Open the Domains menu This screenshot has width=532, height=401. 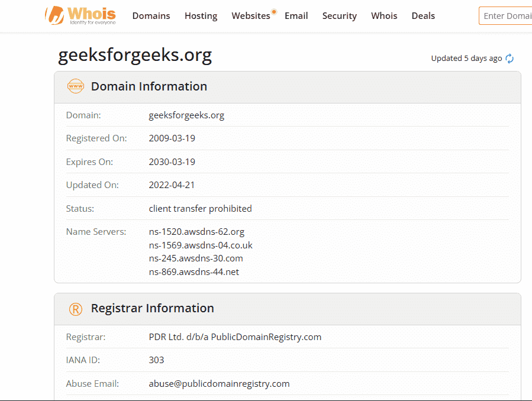[151, 16]
